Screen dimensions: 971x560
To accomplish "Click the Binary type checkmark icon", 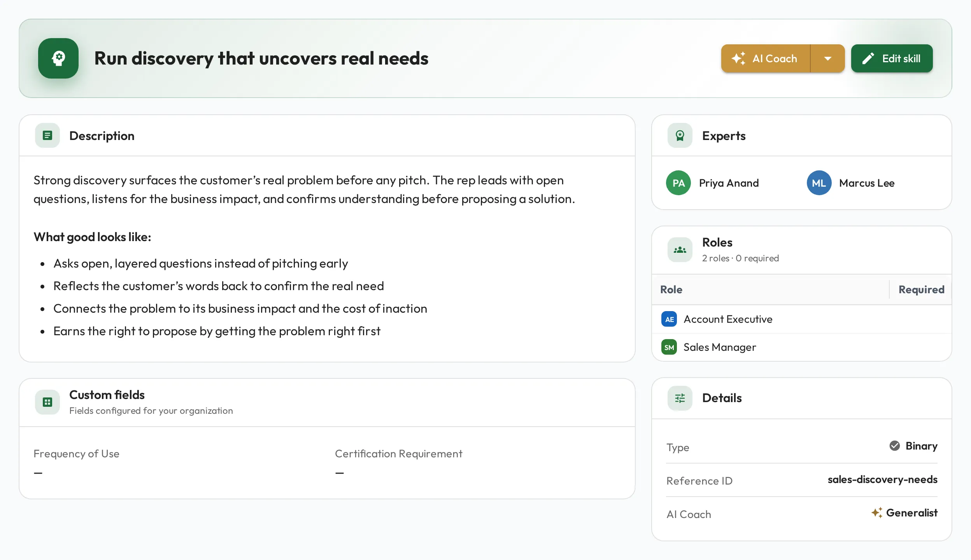I will click(895, 446).
